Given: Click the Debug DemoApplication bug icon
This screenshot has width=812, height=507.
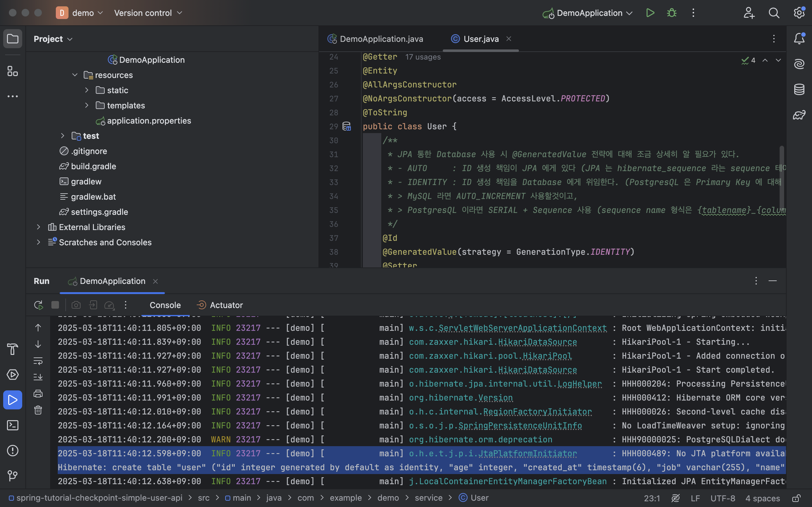Looking at the screenshot, I should click(671, 13).
